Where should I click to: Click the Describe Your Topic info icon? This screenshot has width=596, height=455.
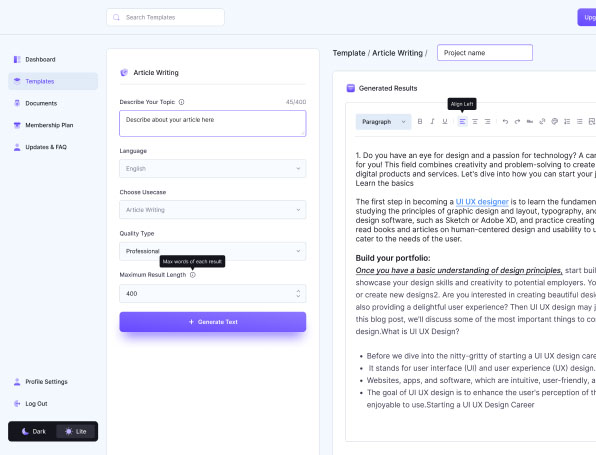tap(182, 102)
